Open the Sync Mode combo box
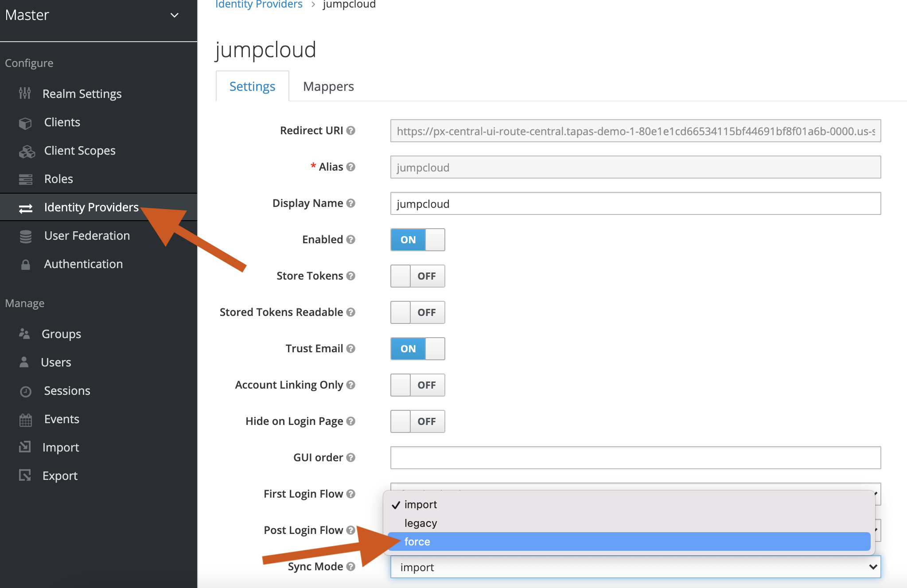 point(635,567)
